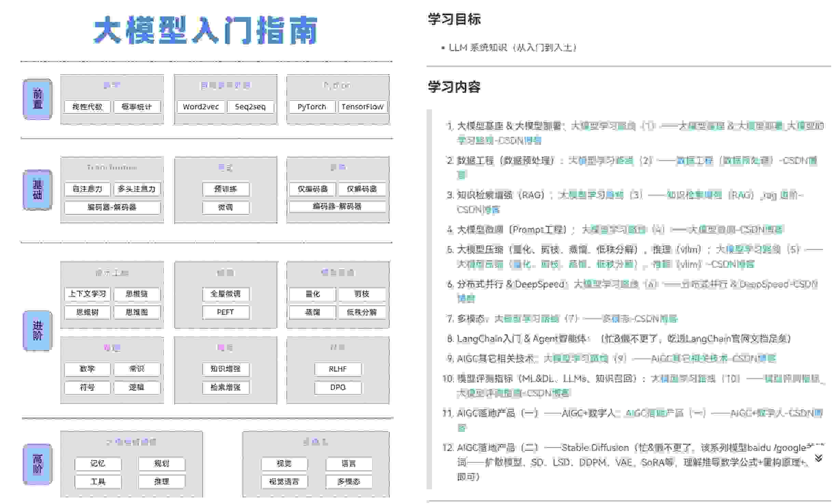Click the 思维图 box
This screenshot has width=837, height=504.
point(137,312)
